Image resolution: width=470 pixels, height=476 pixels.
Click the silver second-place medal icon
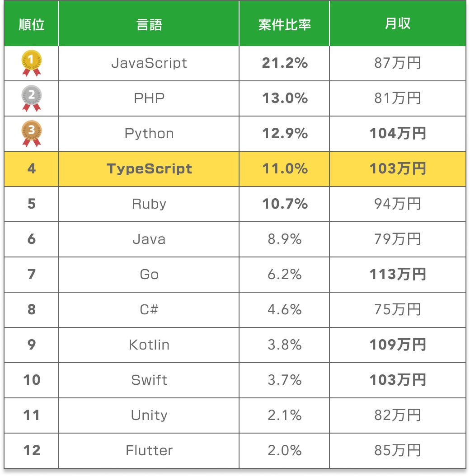pyautogui.click(x=32, y=98)
